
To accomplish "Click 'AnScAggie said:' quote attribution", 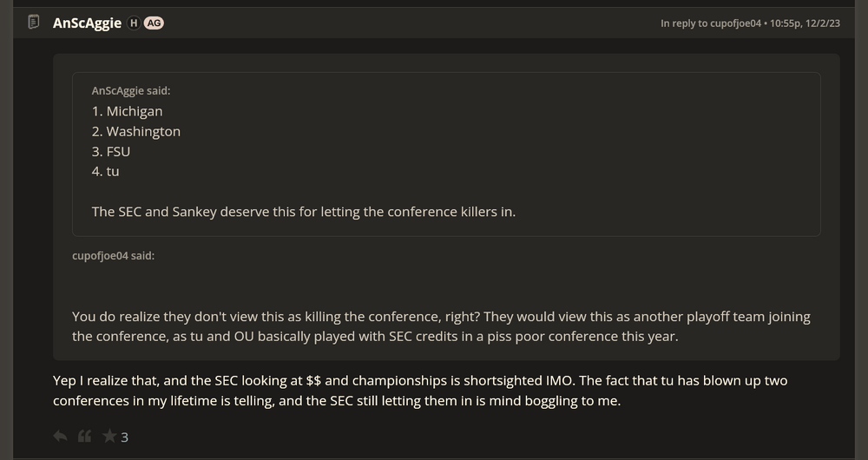I will click(128, 90).
